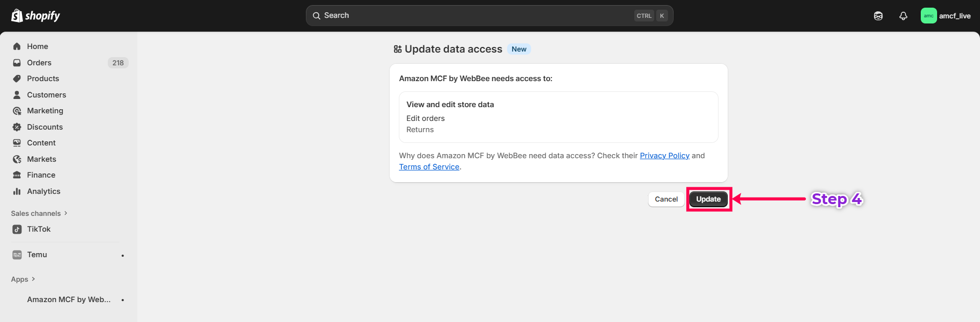Viewport: 980px width, 322px height.
Task: Click the Marketing target icon
Action: coord(17,111)
